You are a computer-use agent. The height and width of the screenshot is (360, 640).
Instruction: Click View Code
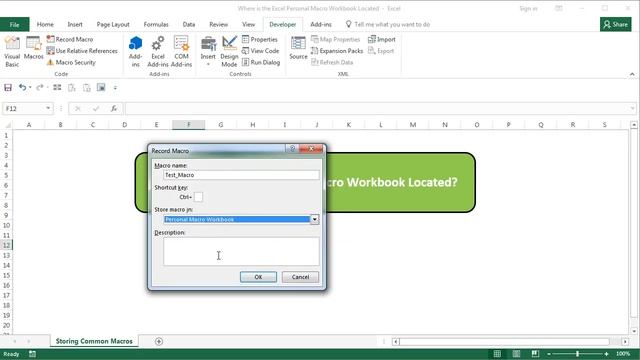(260, 51)
